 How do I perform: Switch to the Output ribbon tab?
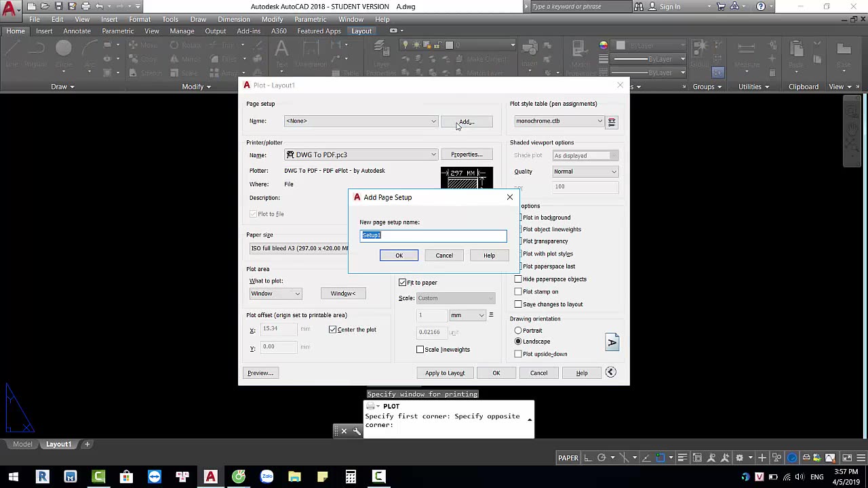point(215,31)
